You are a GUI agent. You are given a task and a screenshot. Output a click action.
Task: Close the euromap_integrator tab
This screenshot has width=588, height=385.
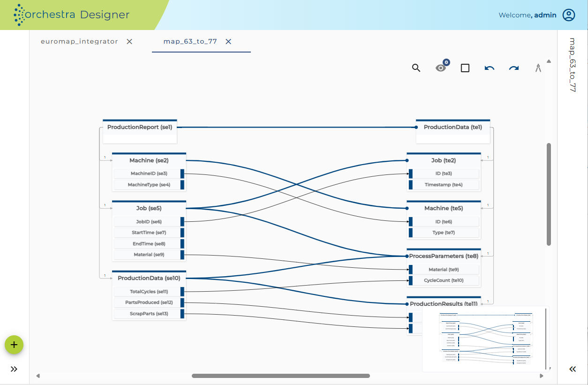coord(129,41)
